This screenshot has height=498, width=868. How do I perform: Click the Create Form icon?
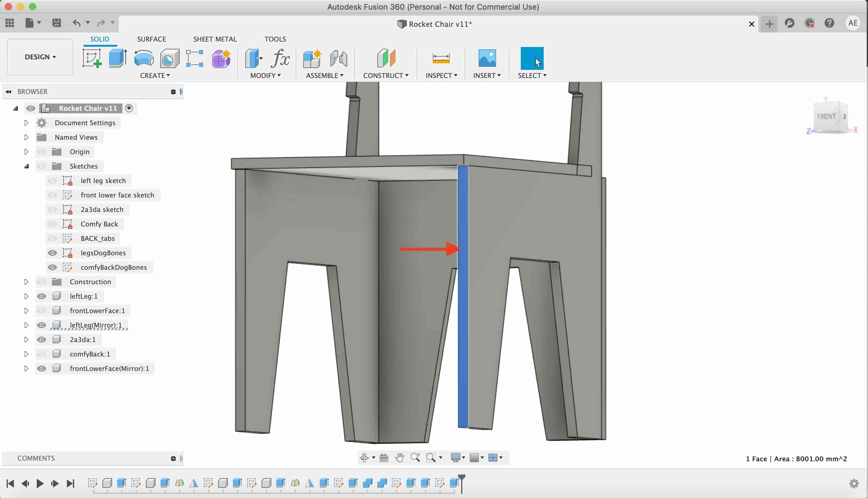pyautogui.click(x=221, y=58)
